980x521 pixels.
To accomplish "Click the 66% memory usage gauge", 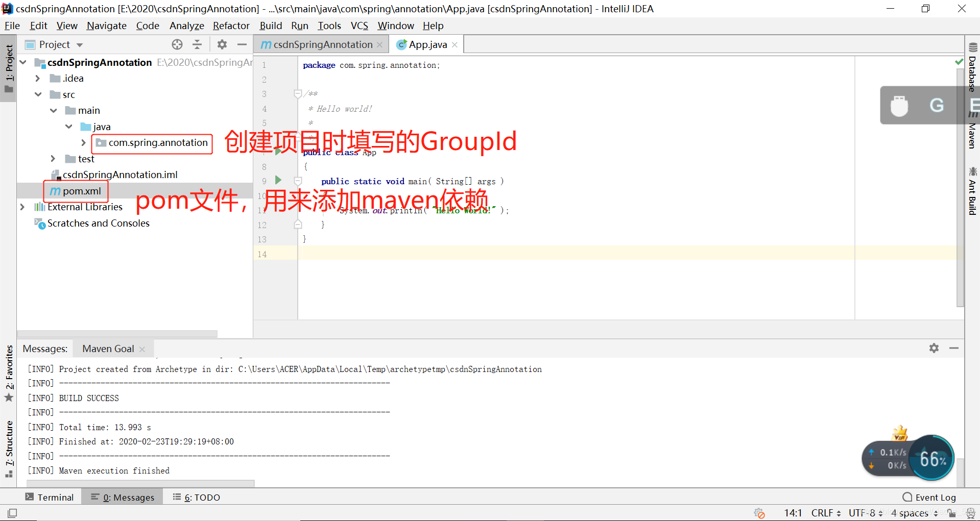I will pos(932,458).
